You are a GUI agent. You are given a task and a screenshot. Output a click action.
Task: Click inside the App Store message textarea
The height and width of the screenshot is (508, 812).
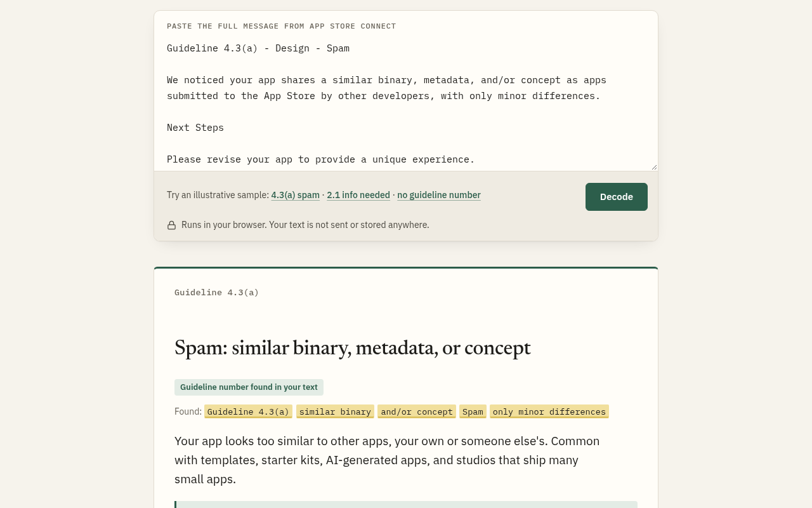click(406, 103)
